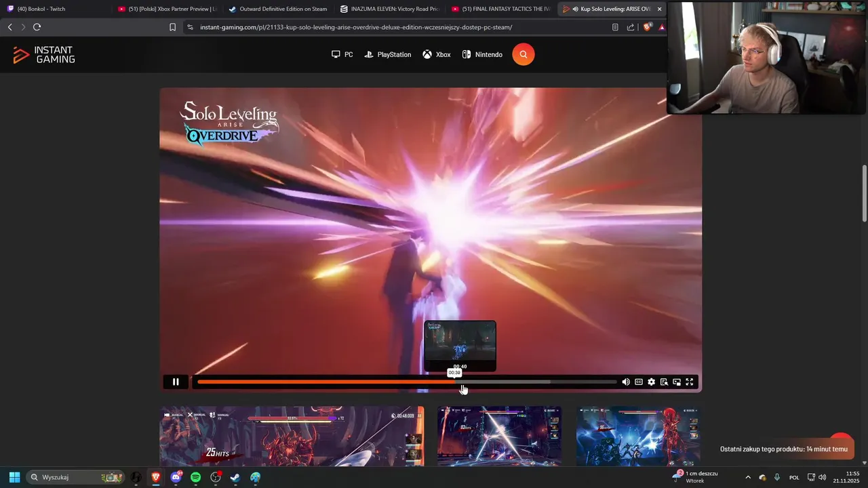This screenshot has height=488, width=868.
Task: Open the Windows Start menu
Action: pyautogui.click(x=14, y=477)
